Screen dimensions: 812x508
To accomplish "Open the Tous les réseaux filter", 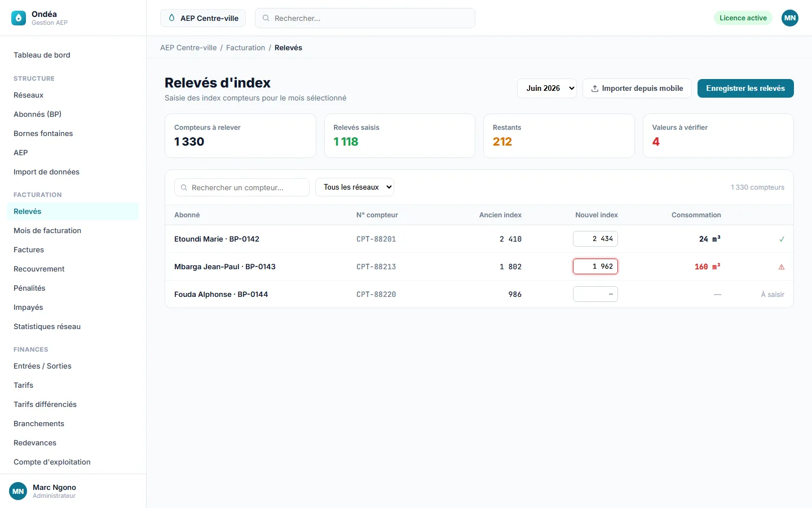I will [x=355, y=187].
